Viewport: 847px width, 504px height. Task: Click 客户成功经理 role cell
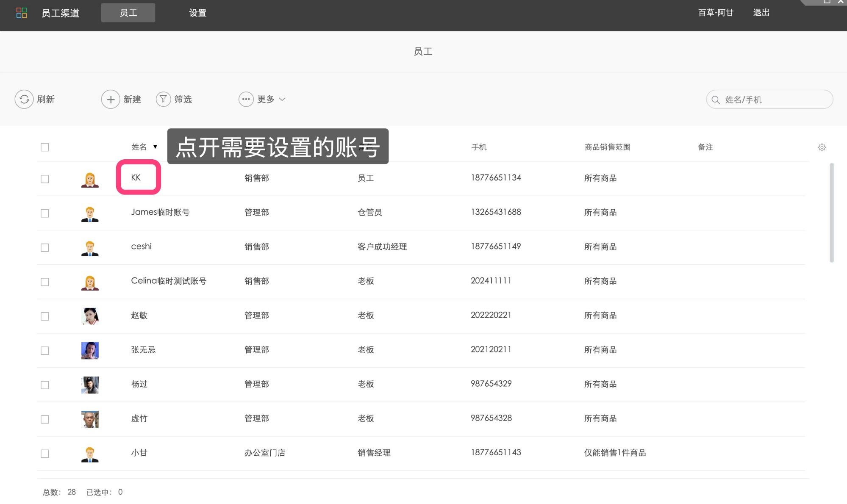click(x=382, y=247)
